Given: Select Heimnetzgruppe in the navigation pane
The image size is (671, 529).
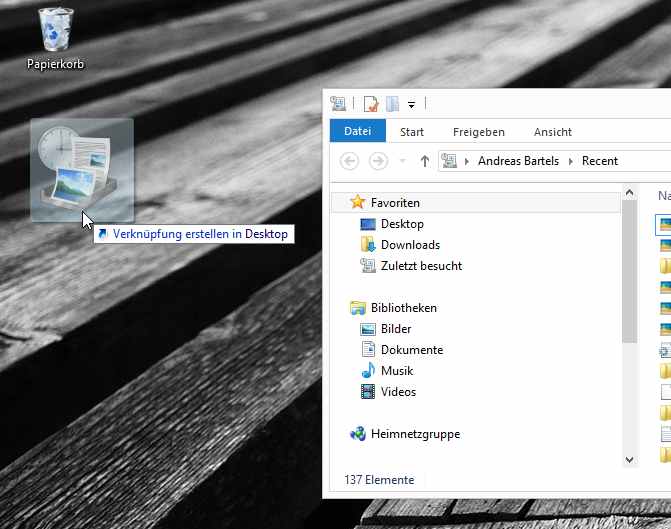Looking at the screenshot, I should click(x=415, y=434).
